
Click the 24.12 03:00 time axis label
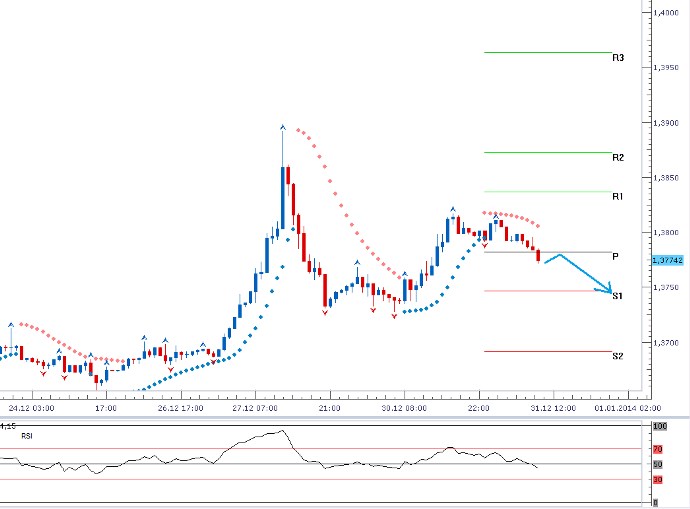31,408
